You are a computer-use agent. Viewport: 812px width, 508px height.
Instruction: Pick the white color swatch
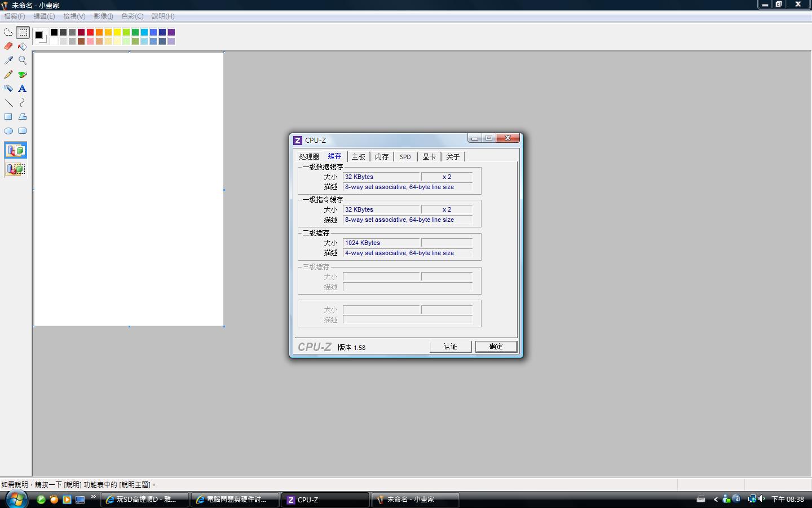coord(54,41)
